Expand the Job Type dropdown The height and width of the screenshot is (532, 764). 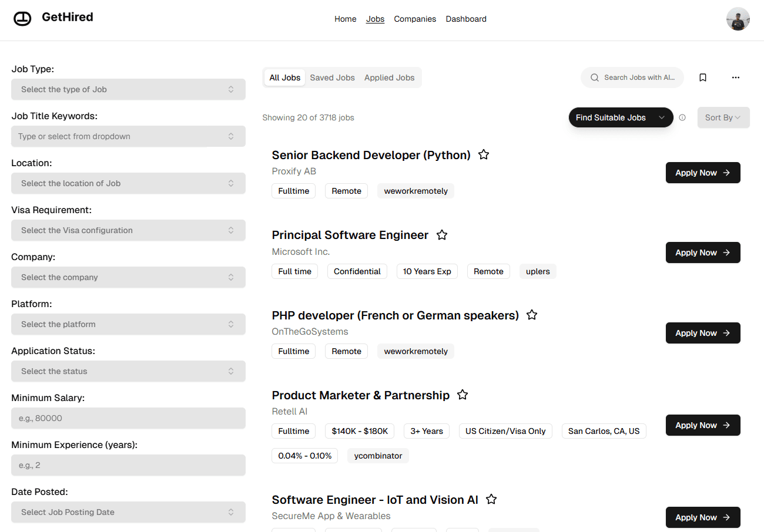pyautogui.click(x=128, y=89)
